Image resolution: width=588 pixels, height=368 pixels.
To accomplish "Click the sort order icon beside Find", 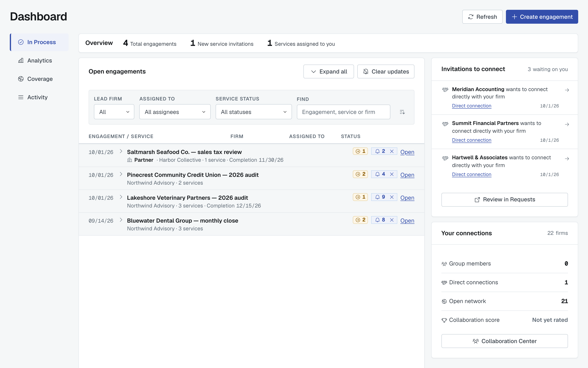I will click(402, 112).
